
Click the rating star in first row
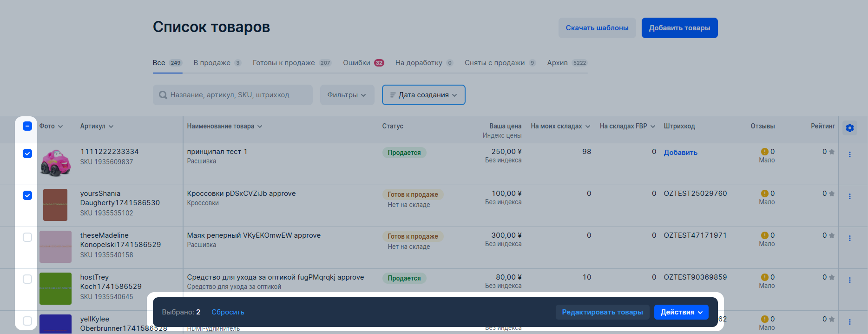[832, 152]
